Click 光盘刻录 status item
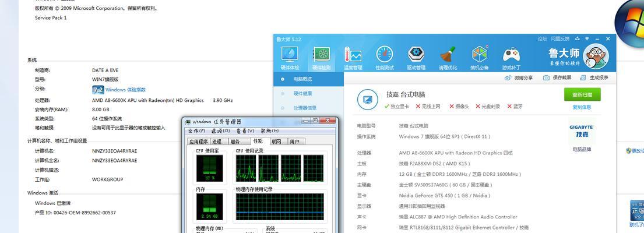 tap(488, 106)
